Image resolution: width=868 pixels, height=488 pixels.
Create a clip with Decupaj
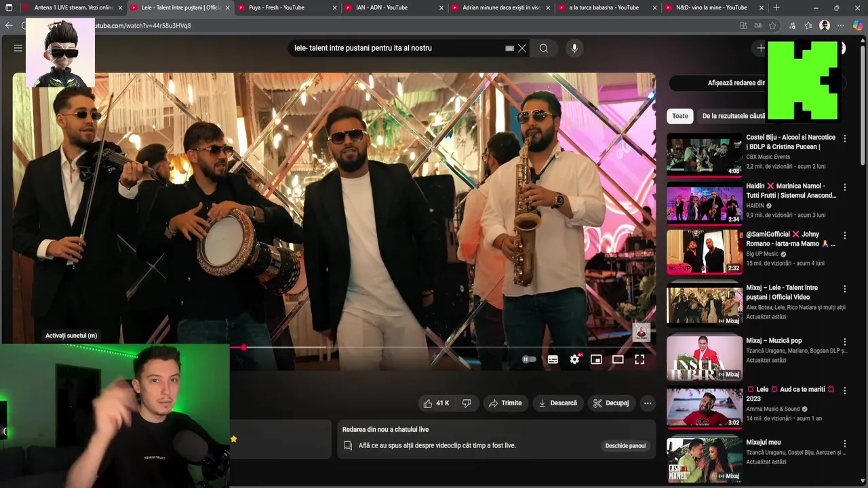tap(610, 403)
